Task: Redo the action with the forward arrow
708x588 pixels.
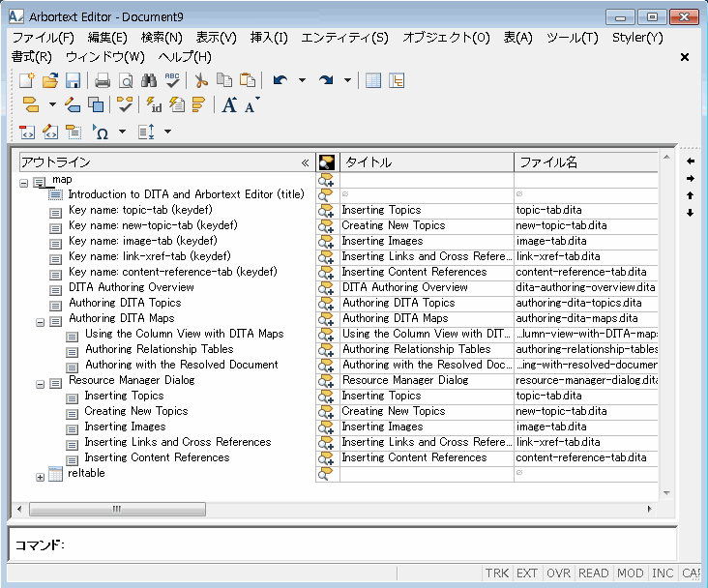Action: click(326, 81)
